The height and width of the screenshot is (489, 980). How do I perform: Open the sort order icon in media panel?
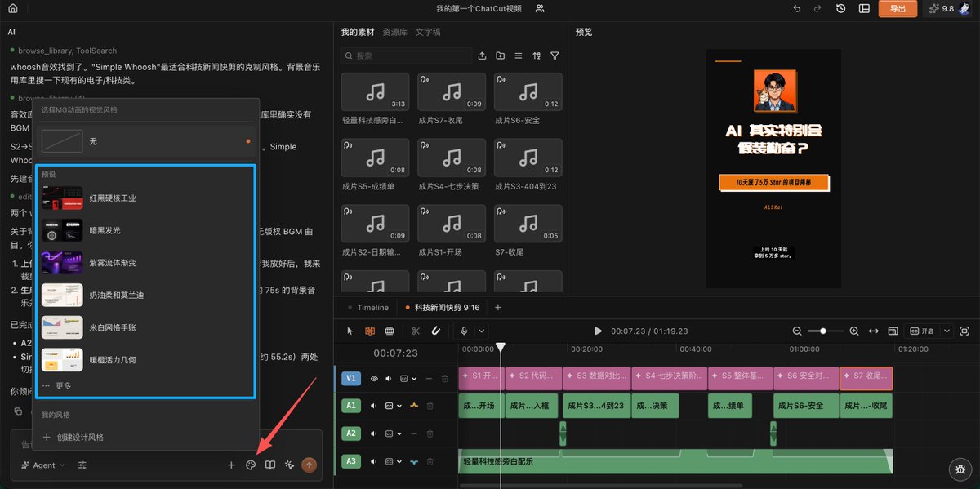click(x=537, y=56)
